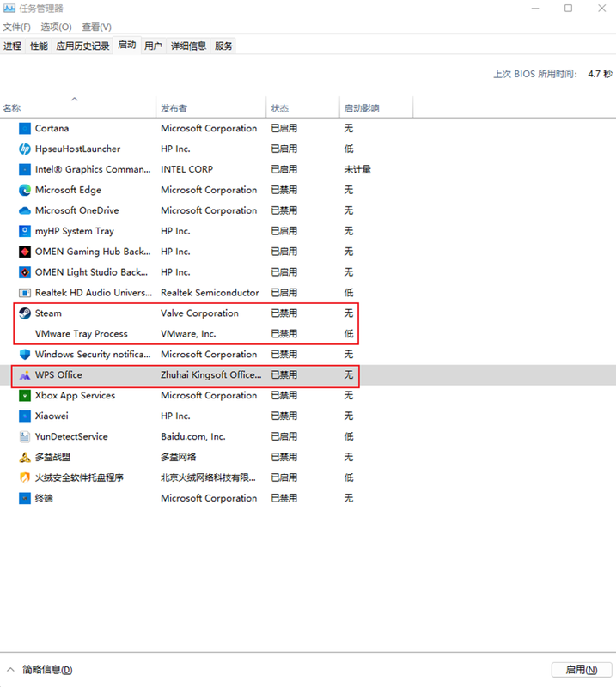Click the Cortana app icon
Image resolution: width=616 pixels, height=687 pixels.
point(25,129)
